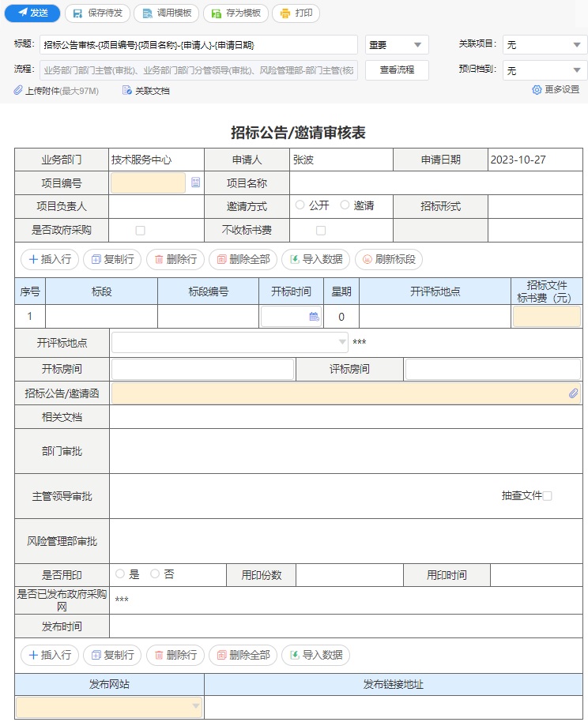Check the 是否政府采购 checkbox

click(141, 230)
